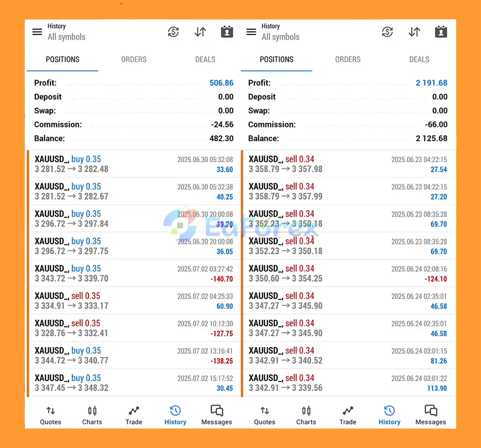Select the profit value 2 191.68
Screen dimensions: 481x448
pyautogui.click(x=431, y=83)
